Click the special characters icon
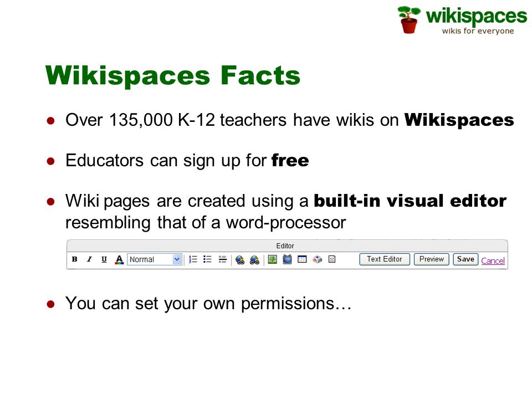 coord(317,259)
